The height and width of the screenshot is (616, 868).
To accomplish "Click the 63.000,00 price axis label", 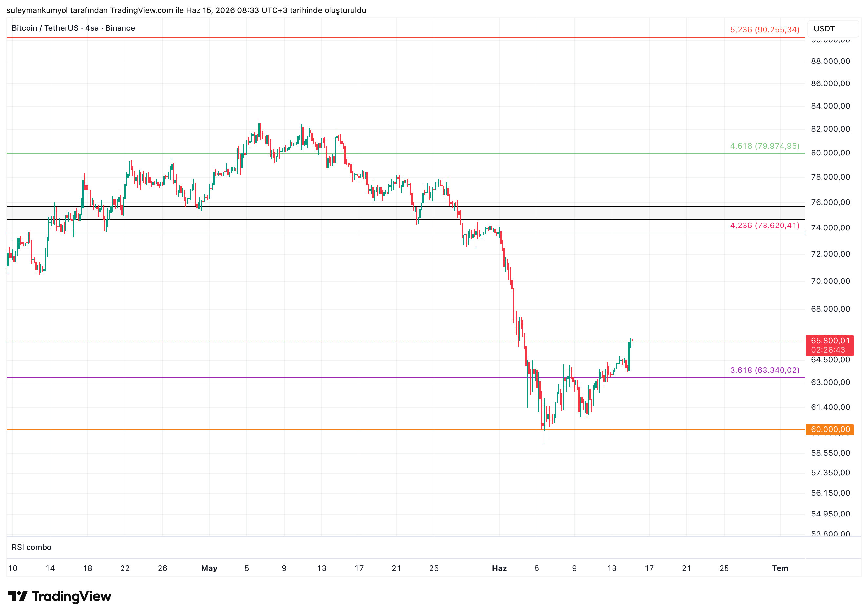I will [830, 382].
